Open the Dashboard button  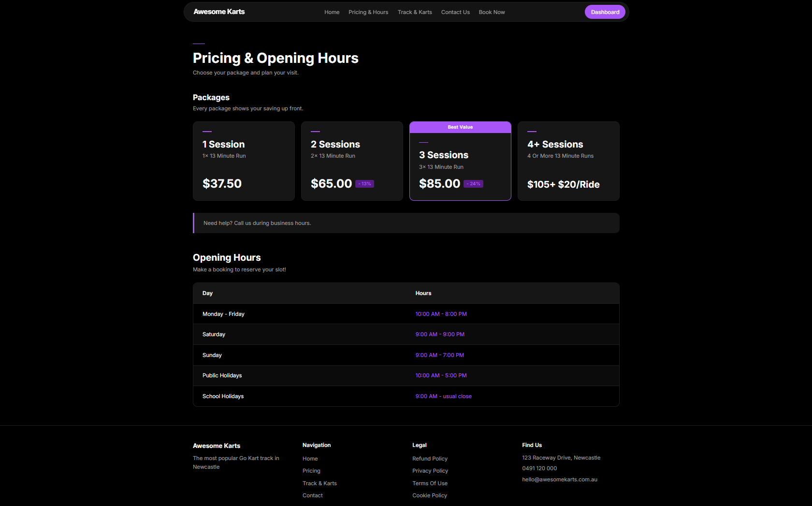[x=605, y=12]
